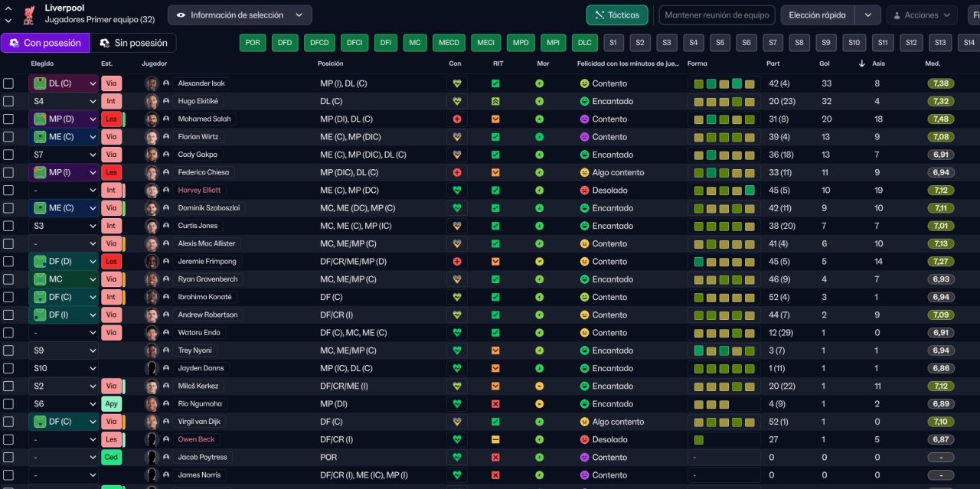Image resolution: width=980 pixels, height=489 pixels.
Task: Select the checkbox next to Cody Gakpo
Action: pos(8,155)
